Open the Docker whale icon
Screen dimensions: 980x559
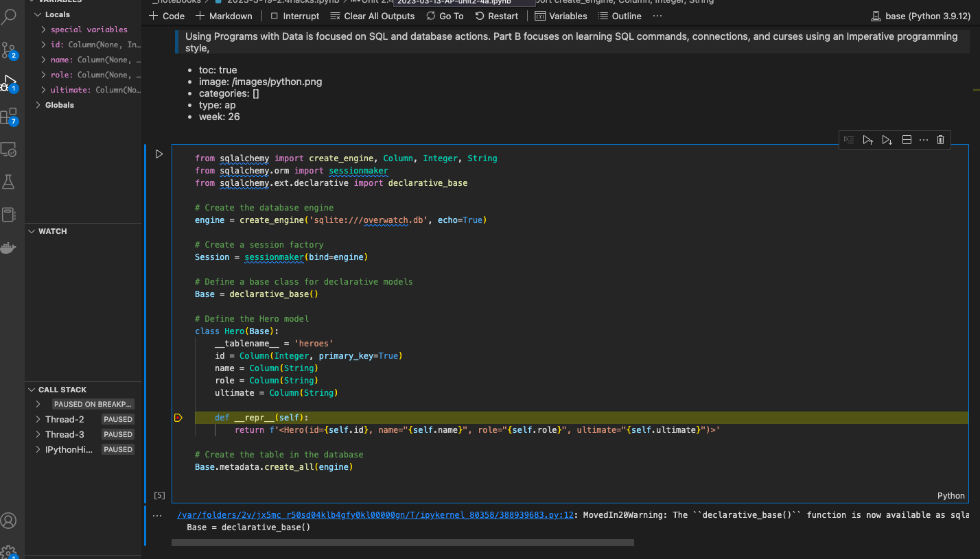[x=8, y=248]
